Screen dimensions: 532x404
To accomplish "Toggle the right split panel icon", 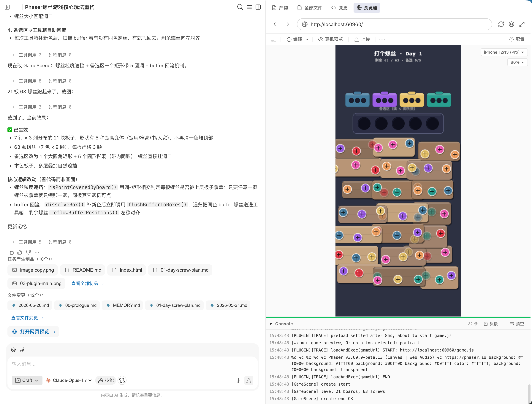I will (x=258, y=7).
